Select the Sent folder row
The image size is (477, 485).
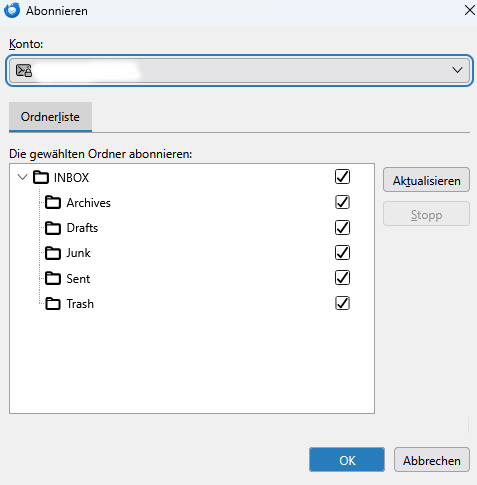[x=192, y=278]
